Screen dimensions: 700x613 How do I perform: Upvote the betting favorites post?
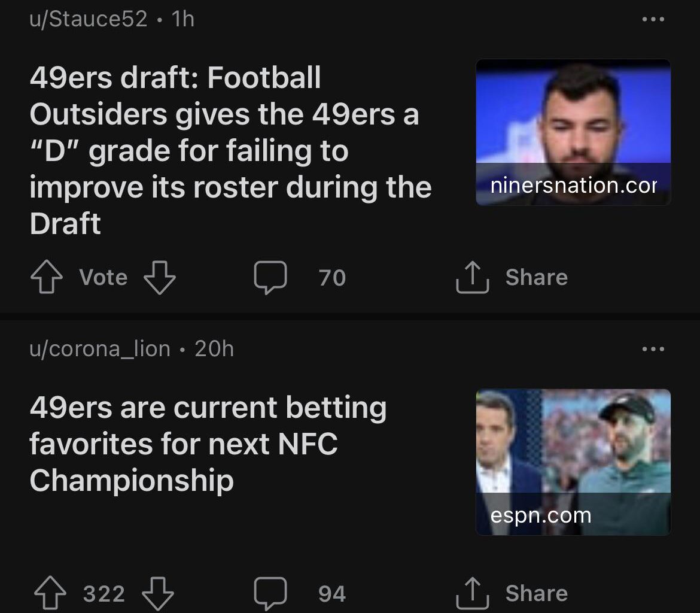click(x=50, y=594)
